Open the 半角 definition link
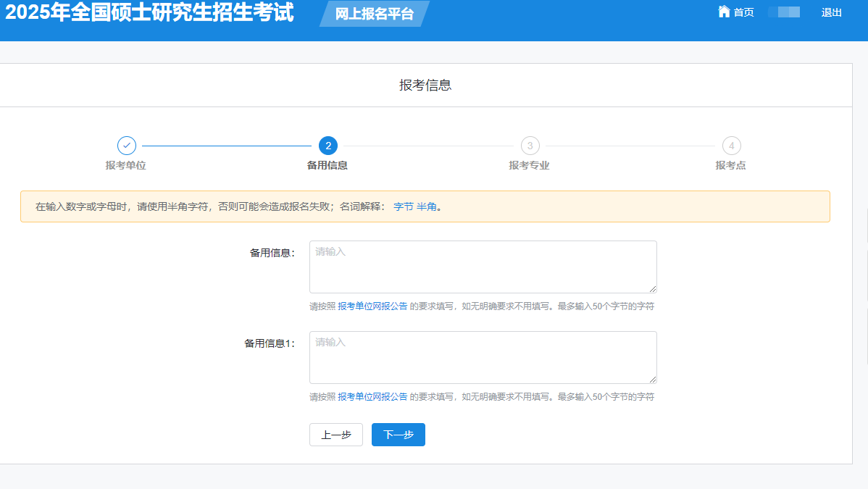868x489 pixels. click(x=426, y=206)
